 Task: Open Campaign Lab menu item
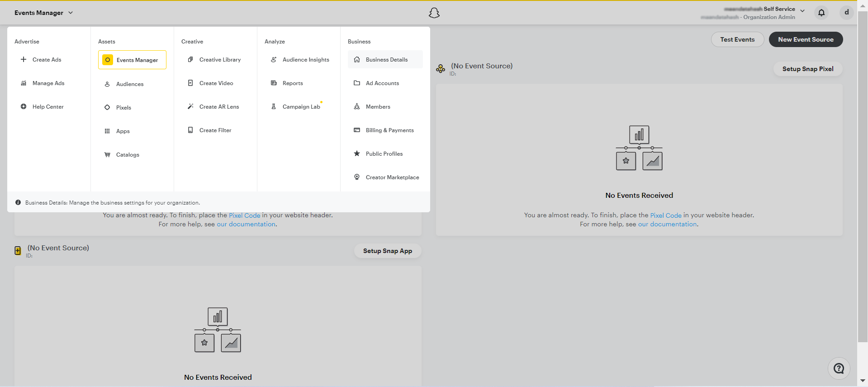pyautogui.click(x=299, y=106)
